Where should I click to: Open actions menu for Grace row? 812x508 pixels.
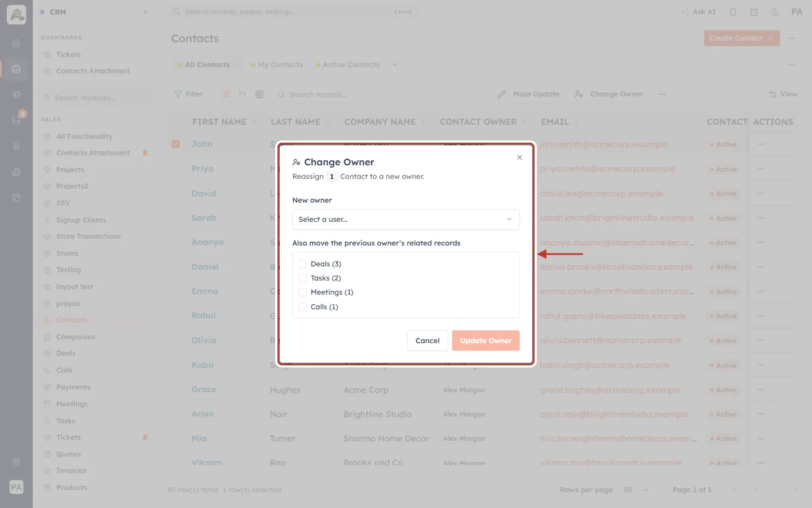(x=761, y=389)
